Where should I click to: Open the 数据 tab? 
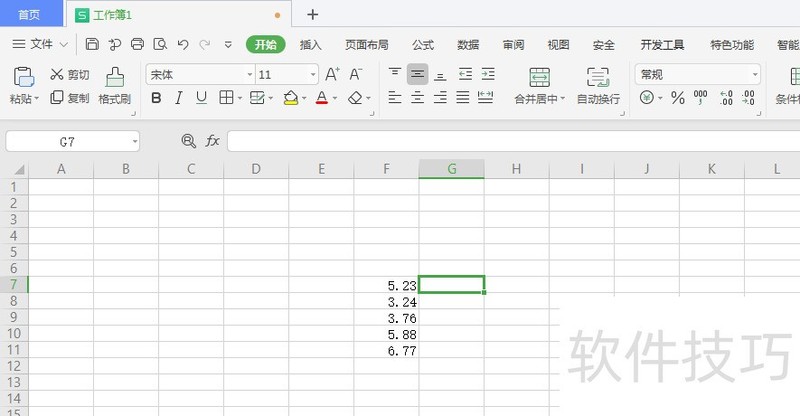point(468,44)
